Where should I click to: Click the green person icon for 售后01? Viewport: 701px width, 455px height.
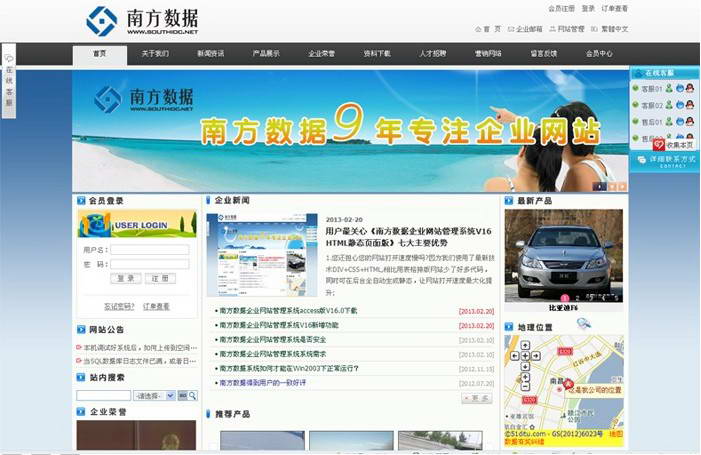(669, 122)
